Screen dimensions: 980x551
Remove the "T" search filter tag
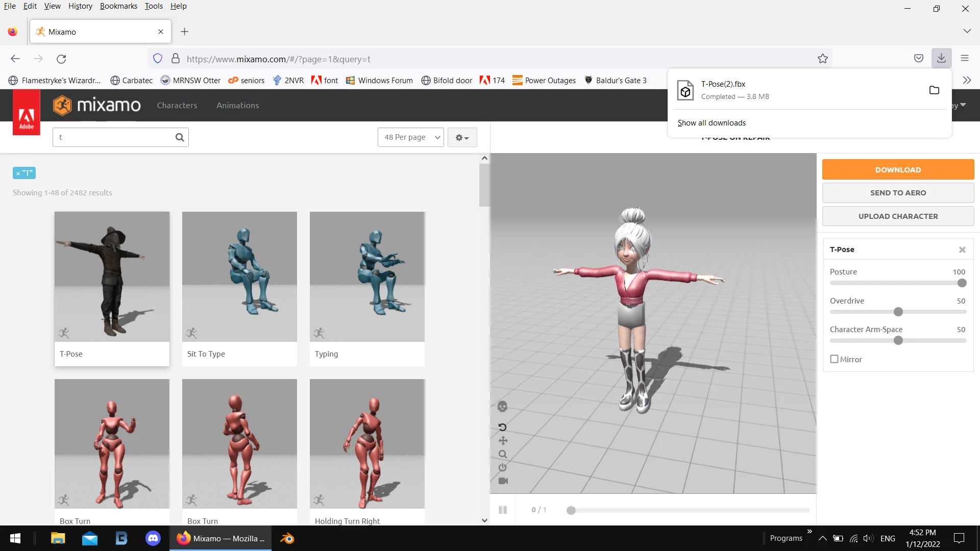(x=18, y=173)
